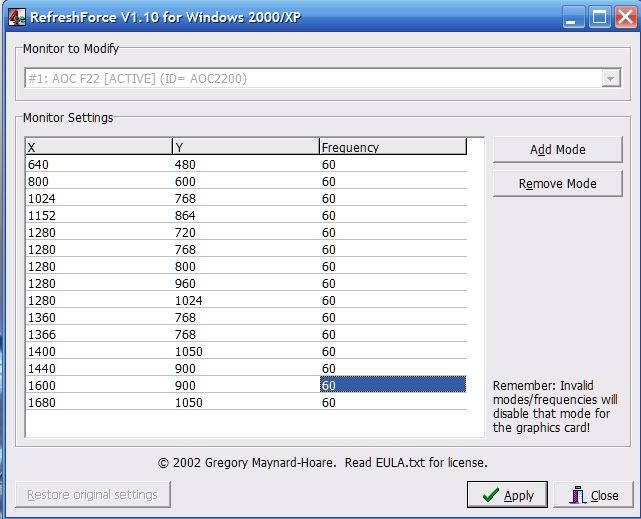This screenshot has height=519, width=641.
Task: Click Restore original settings button
Action: (x=93, y=494)
